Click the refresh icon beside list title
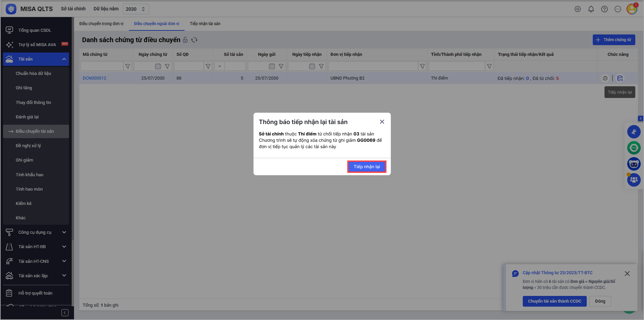This screenshot has width=644, height=320. 194,40
